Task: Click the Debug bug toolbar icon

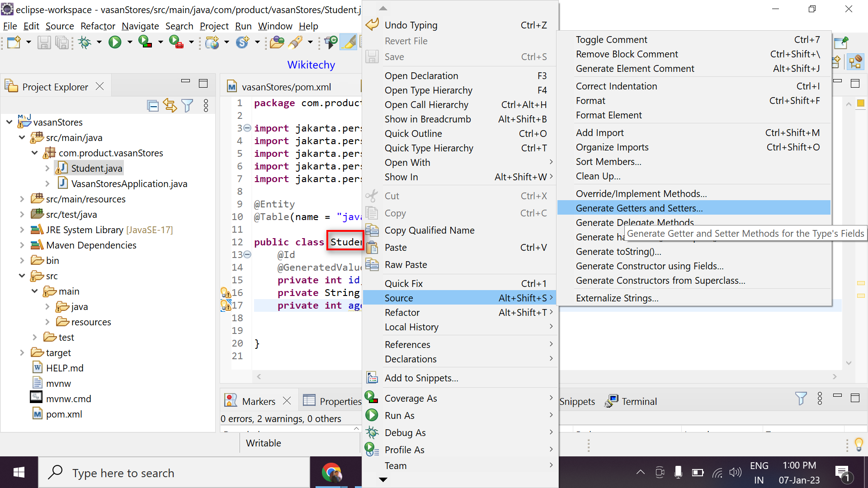Action: 85,42
